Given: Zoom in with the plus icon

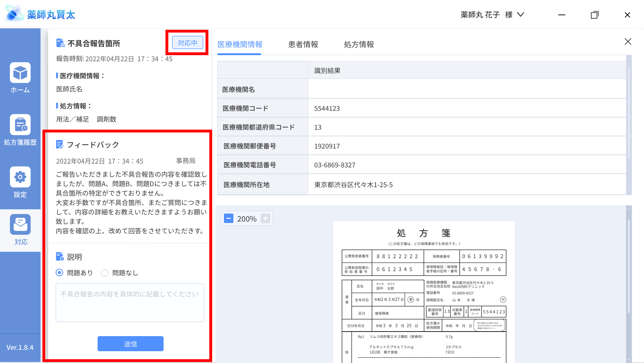Looking at the screenshot, I should coord(265,218).
